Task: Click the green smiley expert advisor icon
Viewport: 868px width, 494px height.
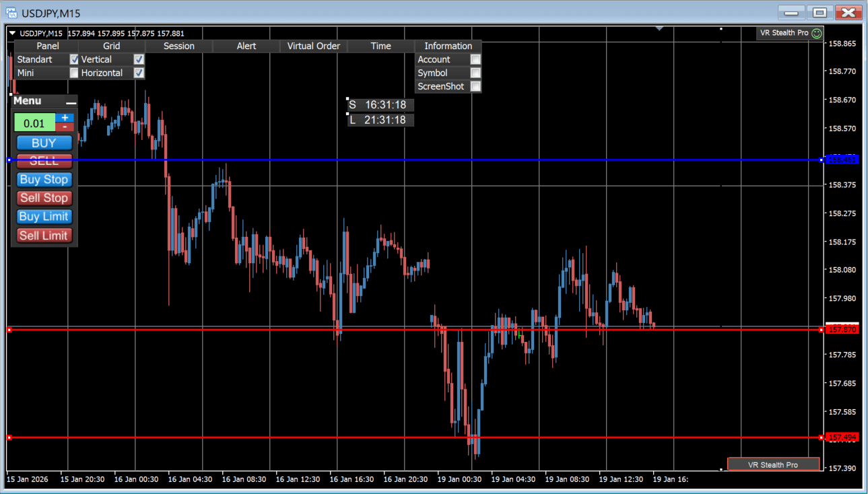Action: pyautogui.click(x=817, y=33)
